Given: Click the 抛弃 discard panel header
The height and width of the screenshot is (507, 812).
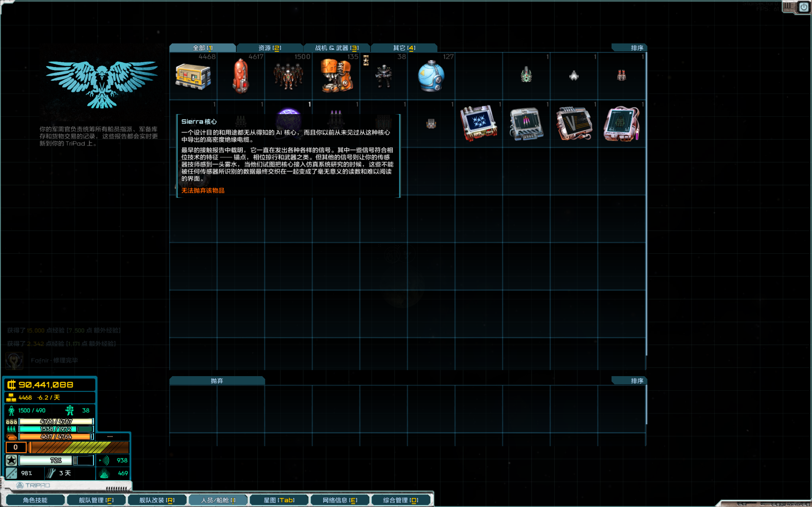Looking at the screenshot, I should 217,381.
